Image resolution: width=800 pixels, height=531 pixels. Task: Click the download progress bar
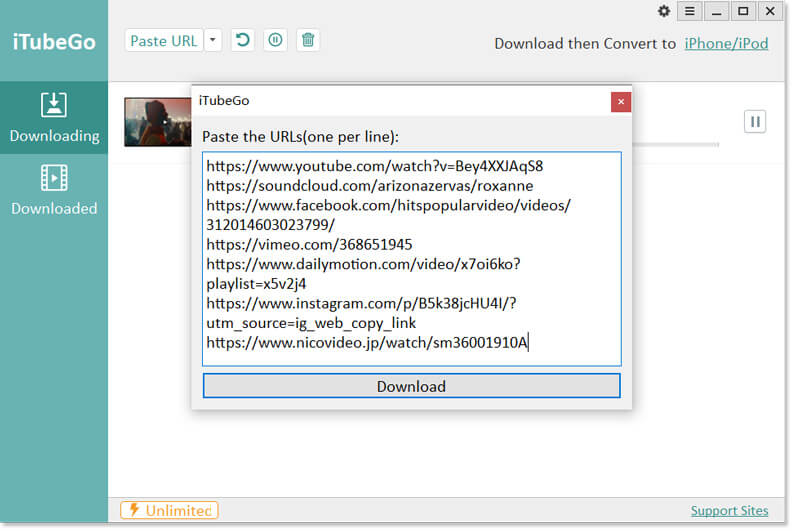pos(680,144)
